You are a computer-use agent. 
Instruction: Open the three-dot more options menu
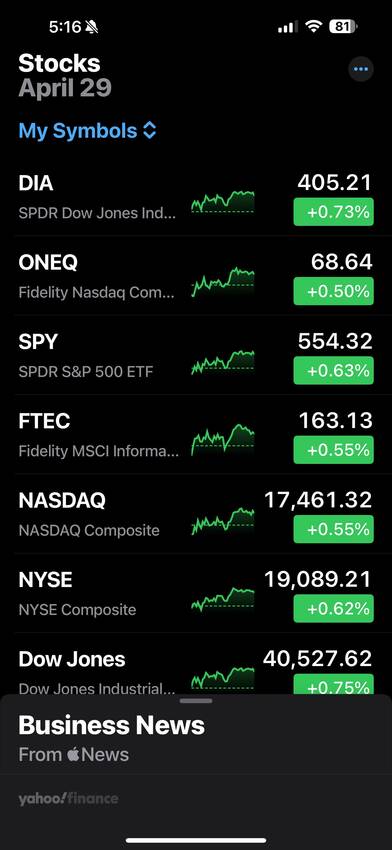(361, 69)
